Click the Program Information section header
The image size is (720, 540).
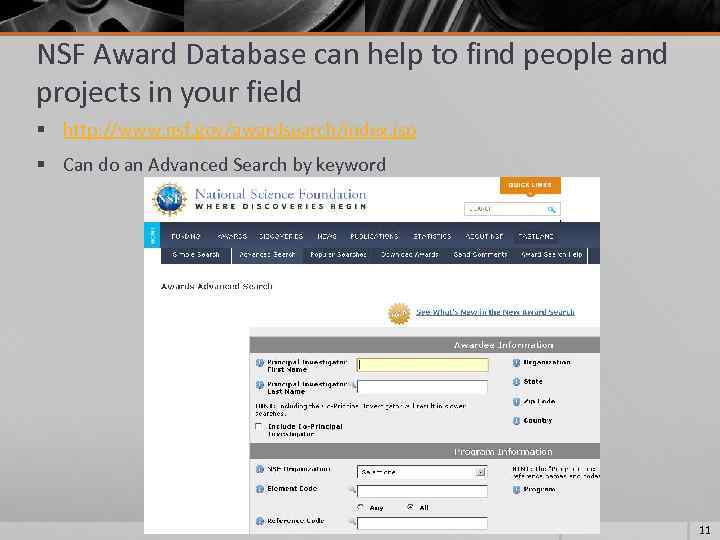(425, 452)
